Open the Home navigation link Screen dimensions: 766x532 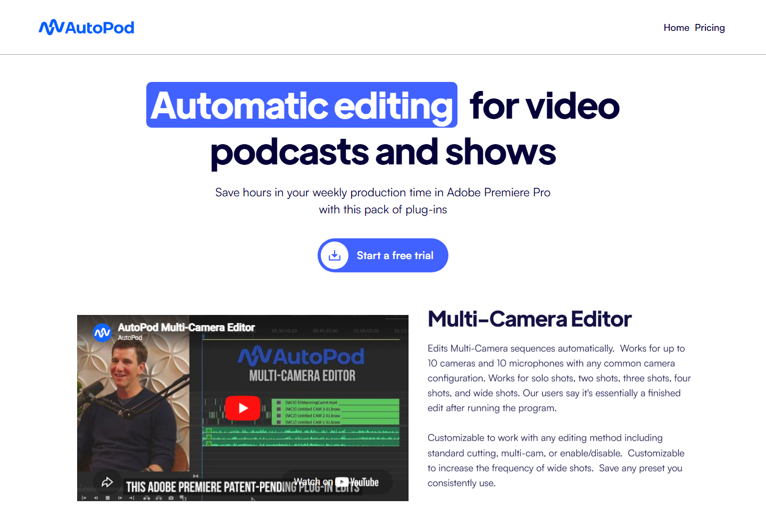coord(676,28)
